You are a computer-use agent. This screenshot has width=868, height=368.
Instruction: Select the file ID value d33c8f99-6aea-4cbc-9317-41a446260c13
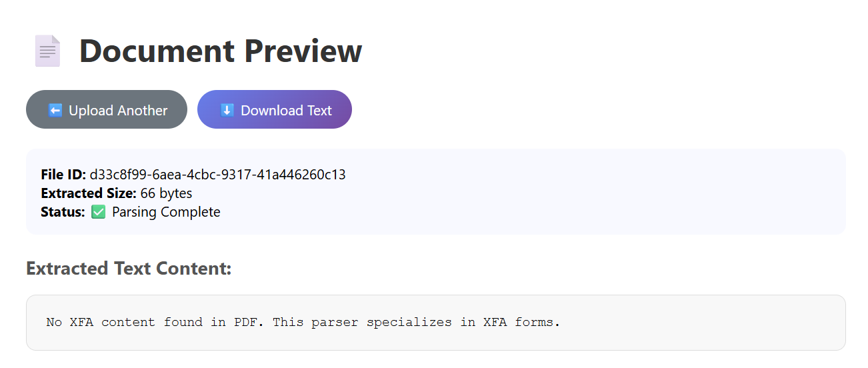click(217, 175)
